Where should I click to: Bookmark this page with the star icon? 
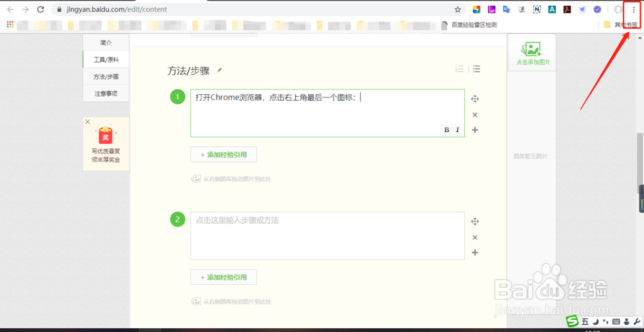(x=457, y=9)
